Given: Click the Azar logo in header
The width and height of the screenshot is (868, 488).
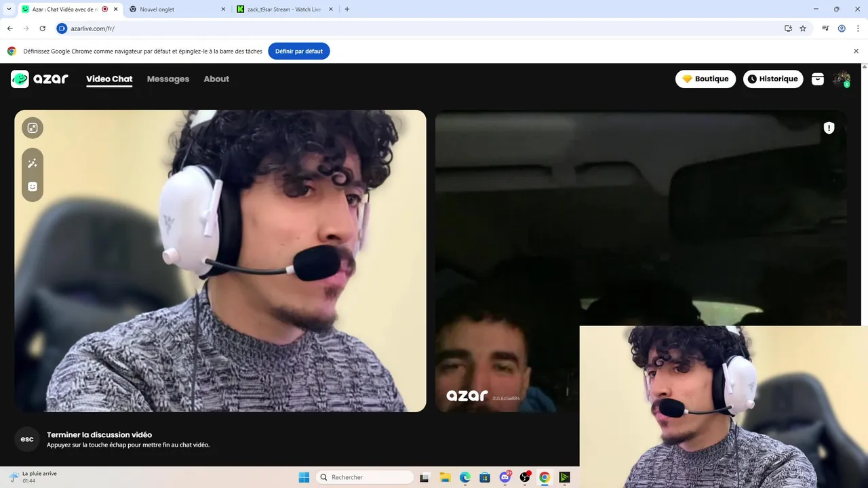Looking at the screenshot, I should point(39,79).
